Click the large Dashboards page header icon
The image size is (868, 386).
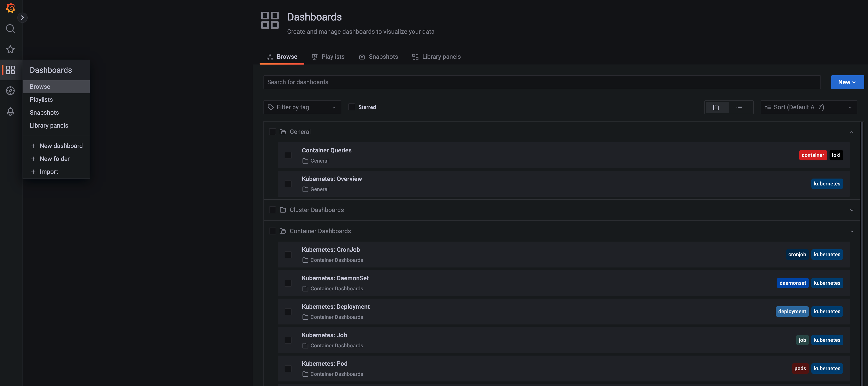point(270,20)
